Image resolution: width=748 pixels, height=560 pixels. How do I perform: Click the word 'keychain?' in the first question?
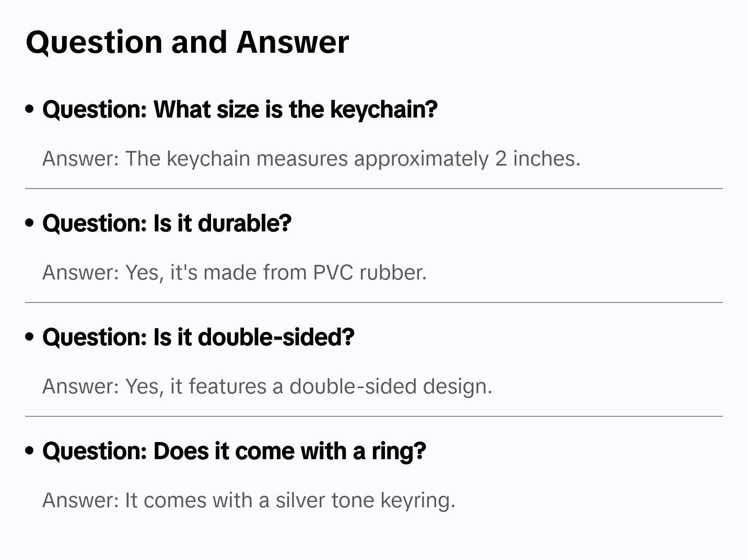coord(384,110)
